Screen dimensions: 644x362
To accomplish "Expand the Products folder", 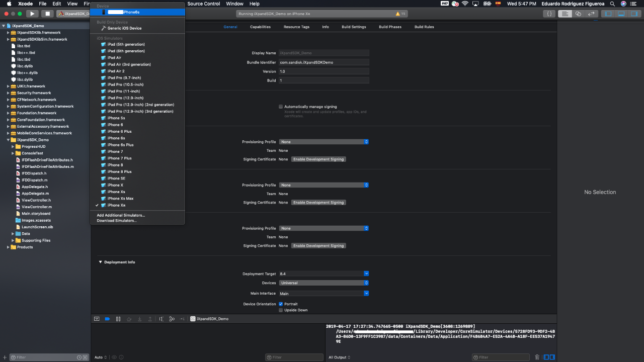I will pyautogui.click(x=8, y=247).
